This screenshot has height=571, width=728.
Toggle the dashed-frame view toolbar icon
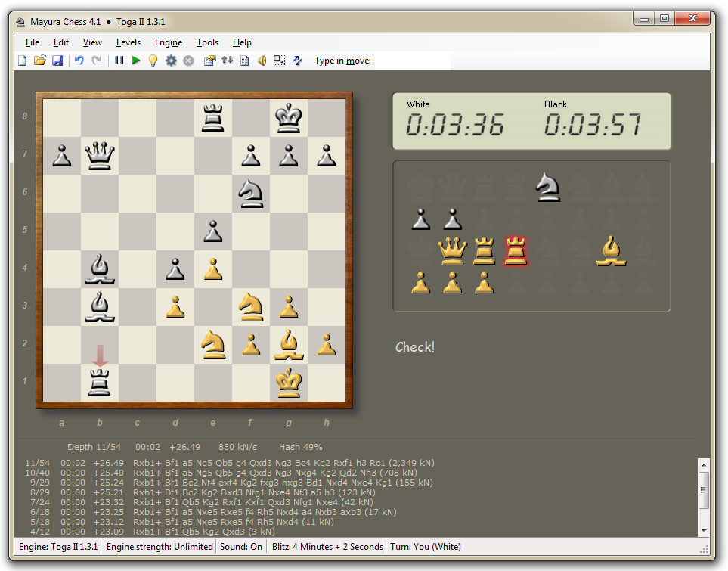pyautogui.click(x=279, y=61)
